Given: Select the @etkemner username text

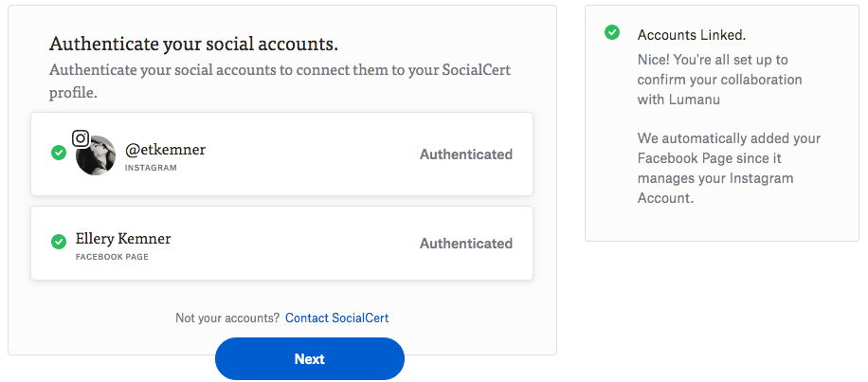Looking at the screenshot, I should pyautogui.click(x=165, y=150).
